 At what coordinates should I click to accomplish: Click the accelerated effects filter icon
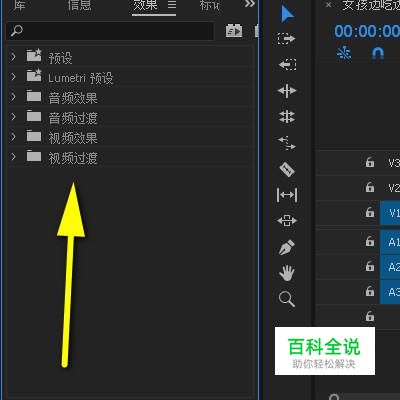coord(234,31)
